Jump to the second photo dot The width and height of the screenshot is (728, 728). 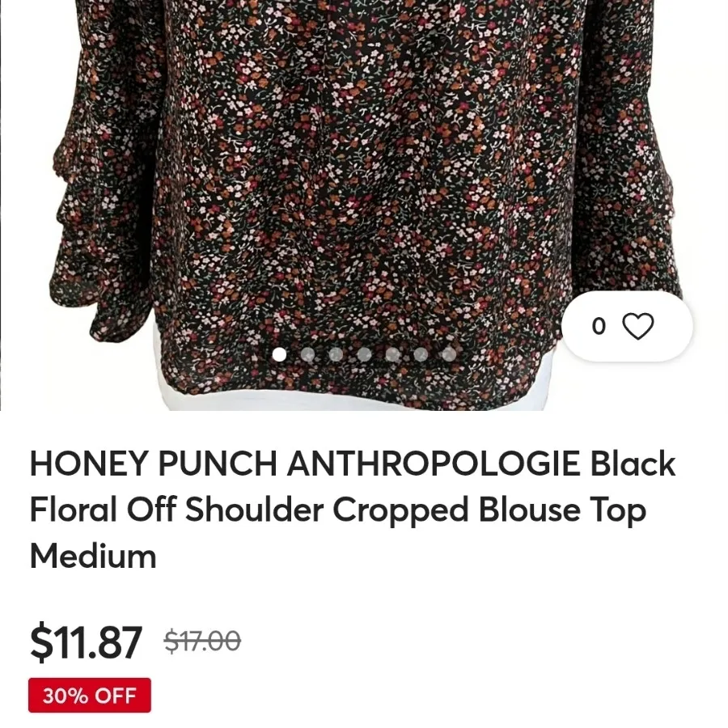click(x=307, y=354)
